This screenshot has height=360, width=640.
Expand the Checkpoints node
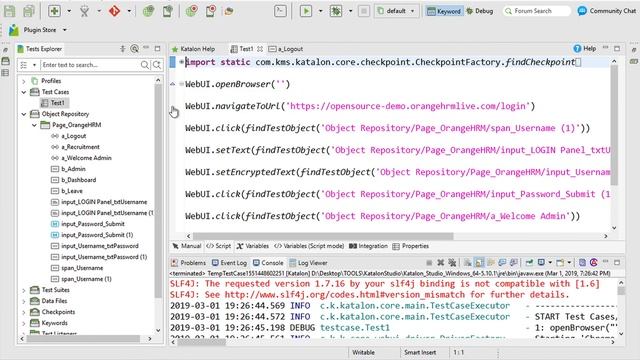coord(24,313)
